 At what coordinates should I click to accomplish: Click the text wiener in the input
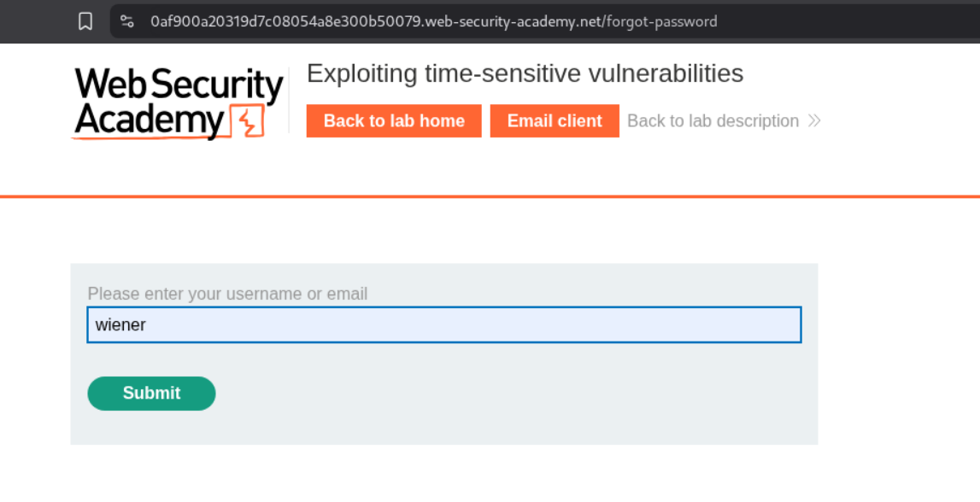coord(120,325)
